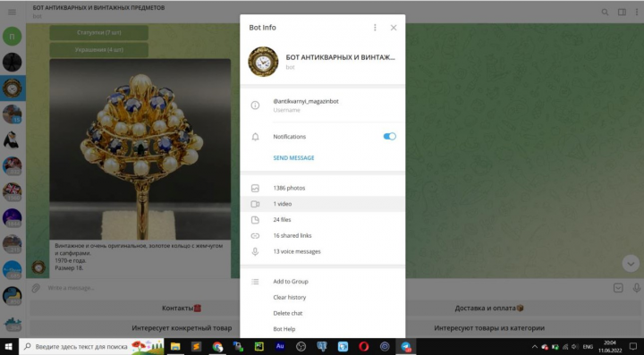Open Opera browser from the taskbar

[x=364, y=347]
